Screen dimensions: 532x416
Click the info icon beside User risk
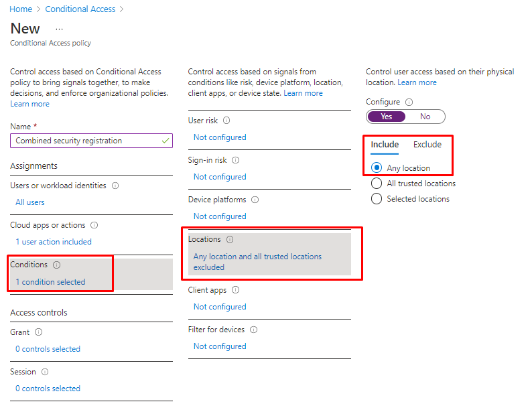pyautogui.click(x=226, y=121)
